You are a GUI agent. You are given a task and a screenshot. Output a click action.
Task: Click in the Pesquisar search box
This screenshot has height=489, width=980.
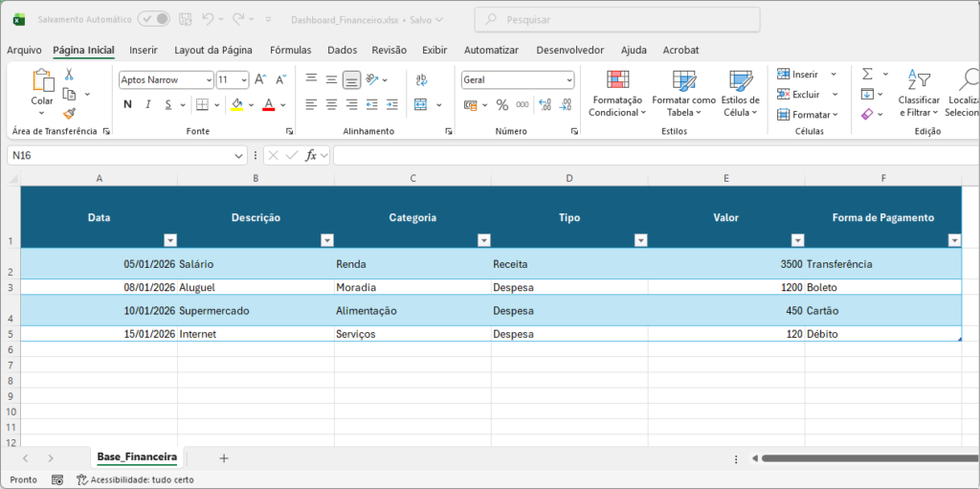pyautogui.click(x=617, y=20)
